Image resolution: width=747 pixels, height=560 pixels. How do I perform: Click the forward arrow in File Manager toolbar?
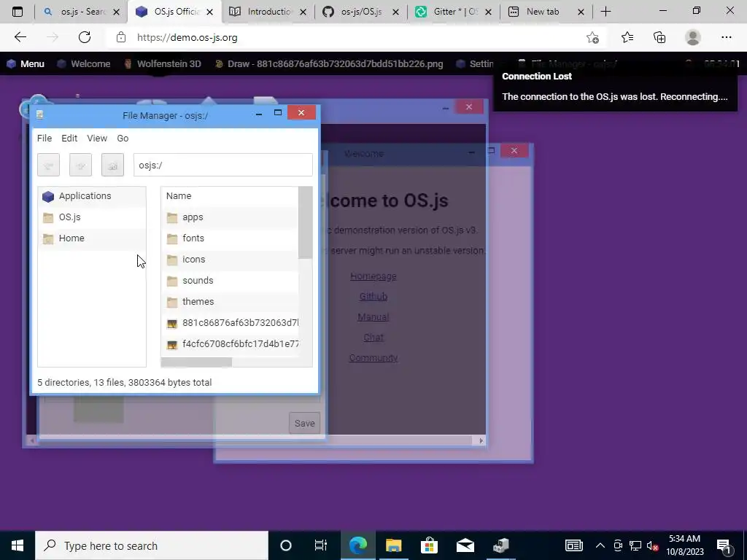click(80, 166)
